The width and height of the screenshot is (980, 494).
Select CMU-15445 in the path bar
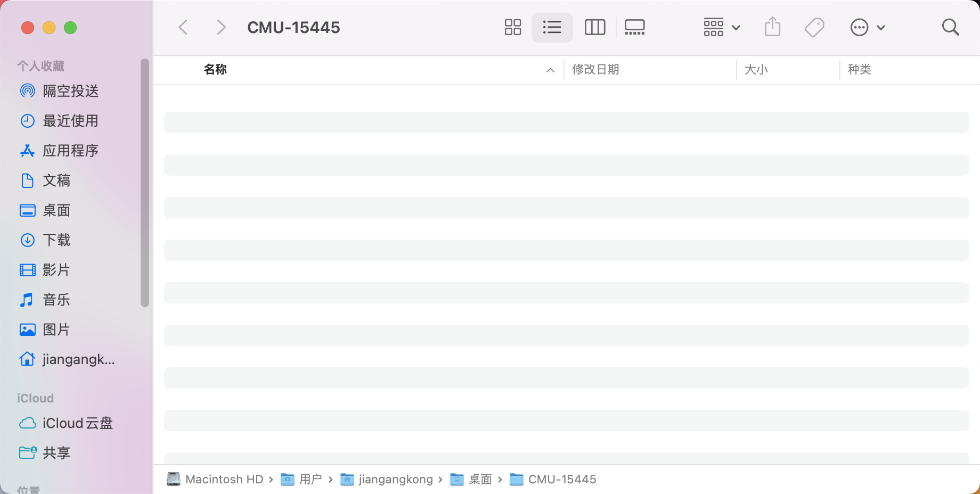[553, 479]
